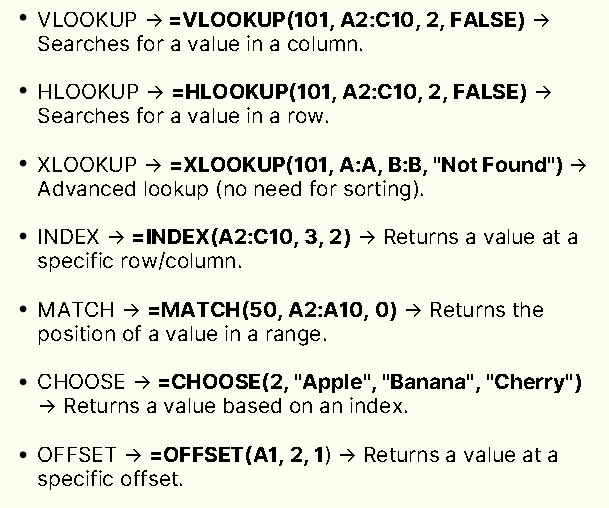Select the VLOOKUP function name
609x508 pixels.
87,20
